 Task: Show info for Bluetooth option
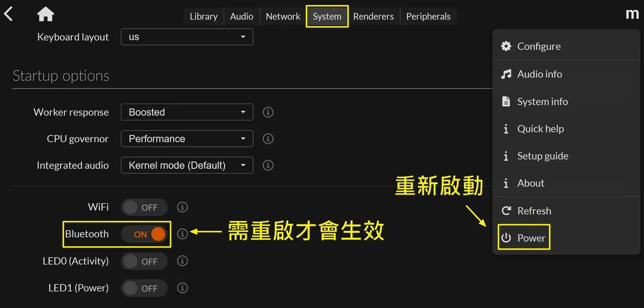coord(182,234)
